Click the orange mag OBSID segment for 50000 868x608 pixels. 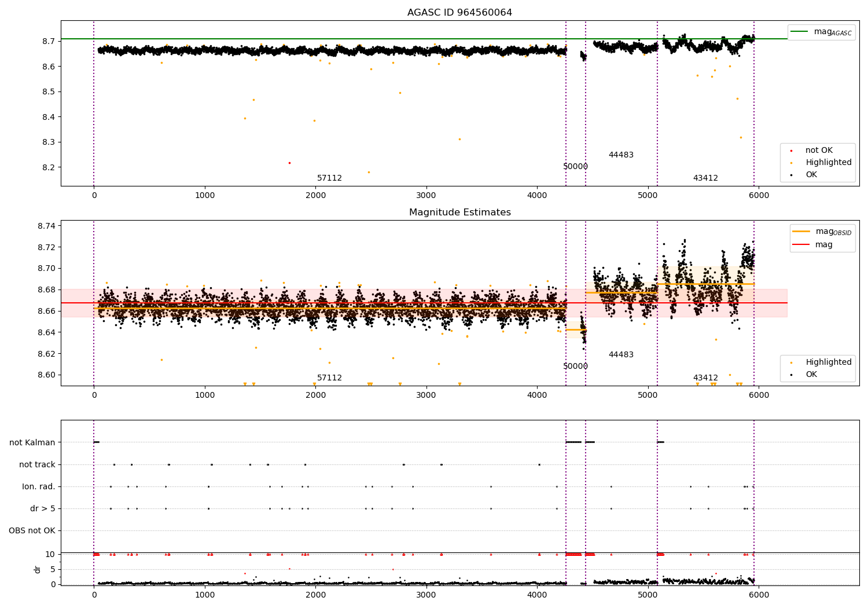[576, 329]
